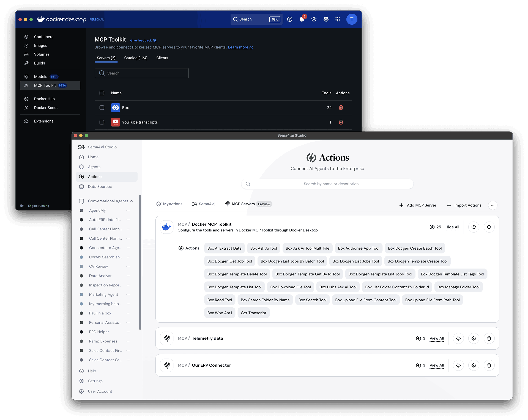
Task: Select Docker Scout in the sidebar
Action: pos(46,107)
